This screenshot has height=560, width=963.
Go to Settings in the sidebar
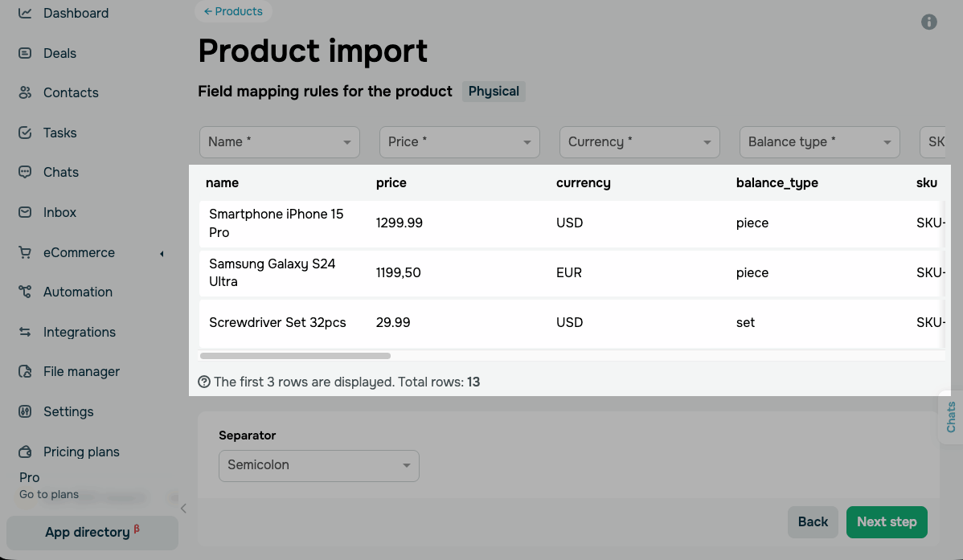click(68, 412)
